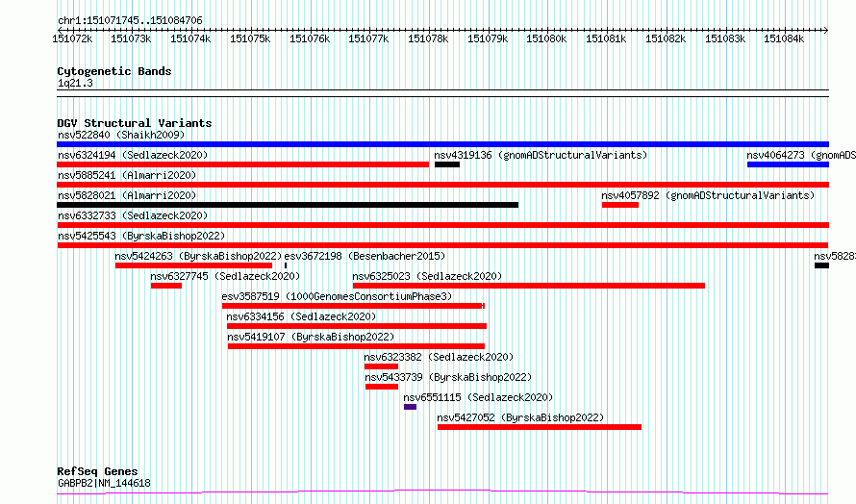Select the red nsv6334156 variant bar

(357, 326)
